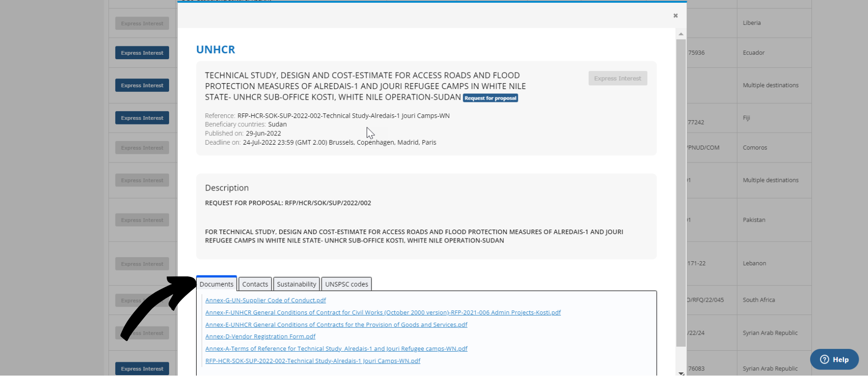Click reference '77242' in the Fiji row

(696, 123)
